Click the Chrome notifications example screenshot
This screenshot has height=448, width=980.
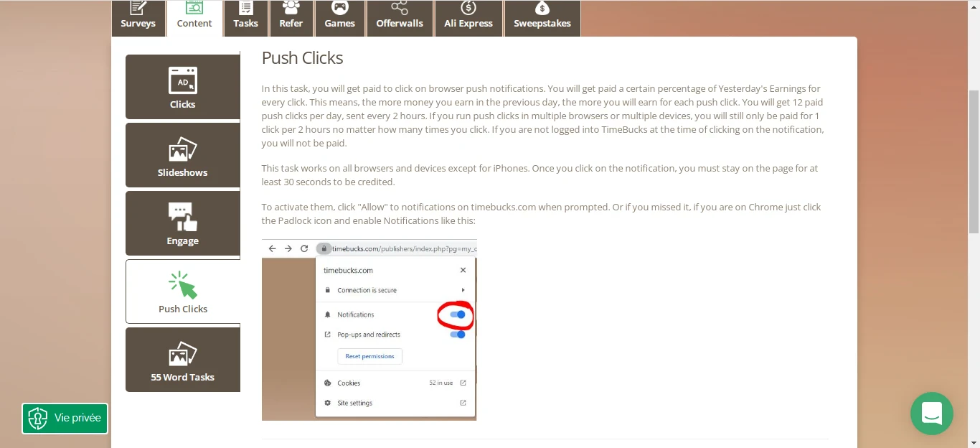pos(369,330)
